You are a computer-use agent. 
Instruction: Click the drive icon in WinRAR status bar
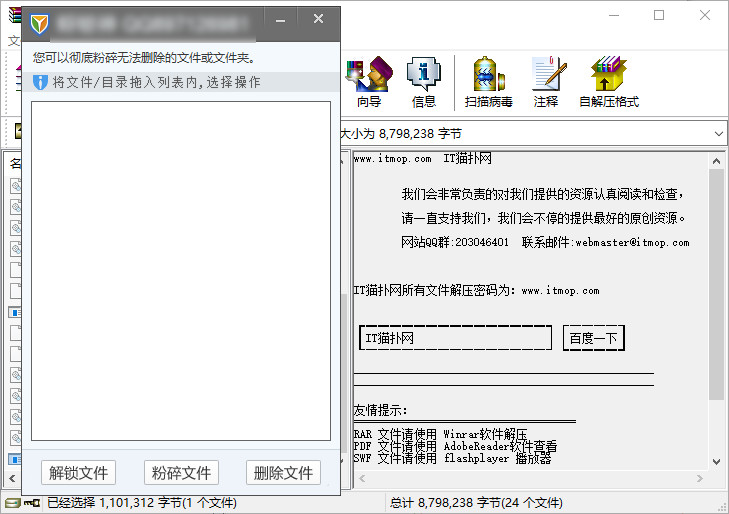[12, 503]
